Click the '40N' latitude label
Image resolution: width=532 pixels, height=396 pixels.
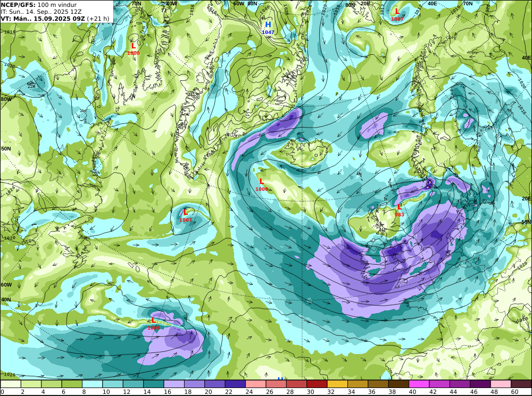point(6,300)
